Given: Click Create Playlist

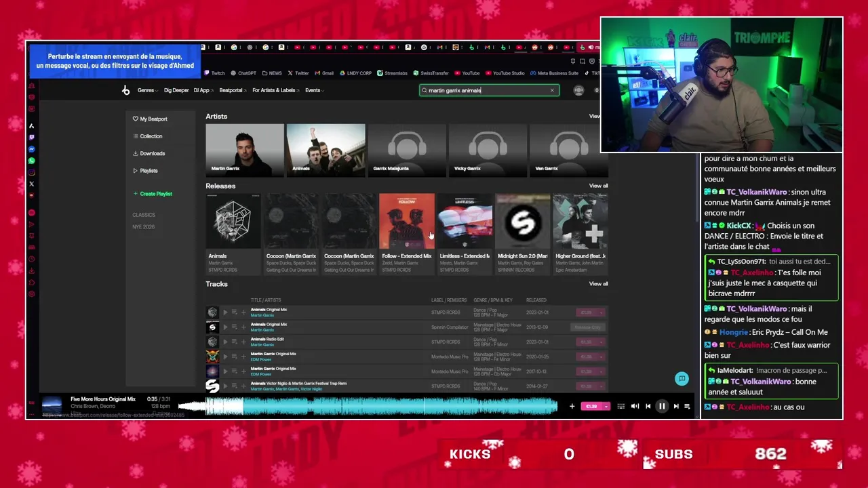Looking at the screenshot, I should click(x=153, y=194).
